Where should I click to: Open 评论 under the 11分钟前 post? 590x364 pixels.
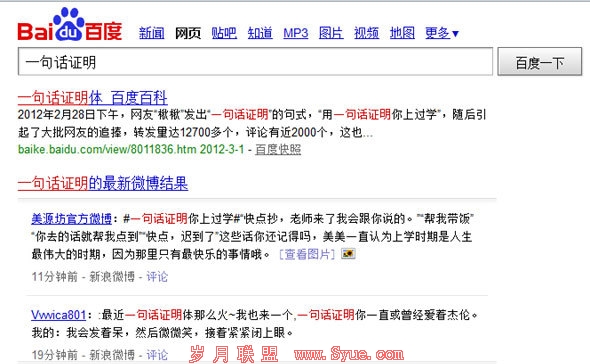pyautogui.click(x=157, y=277)
